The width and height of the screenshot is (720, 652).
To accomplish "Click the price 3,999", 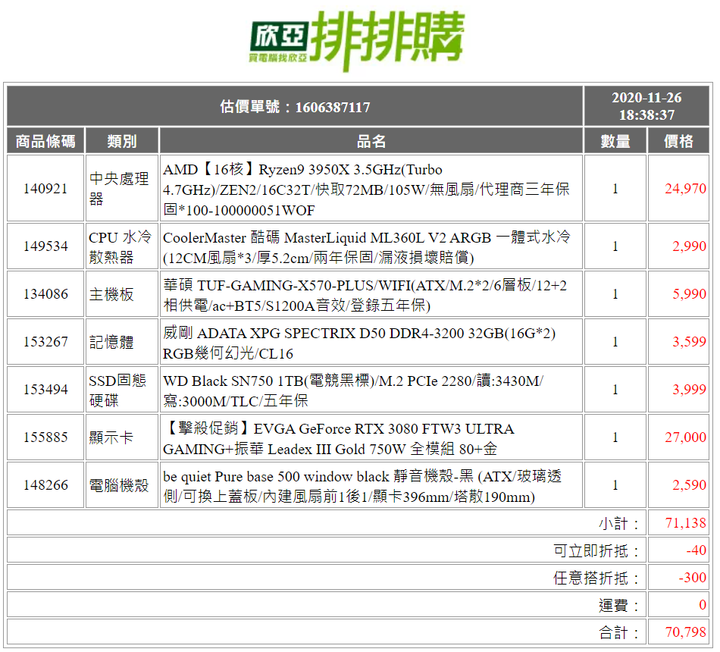I will coord(689,389).
